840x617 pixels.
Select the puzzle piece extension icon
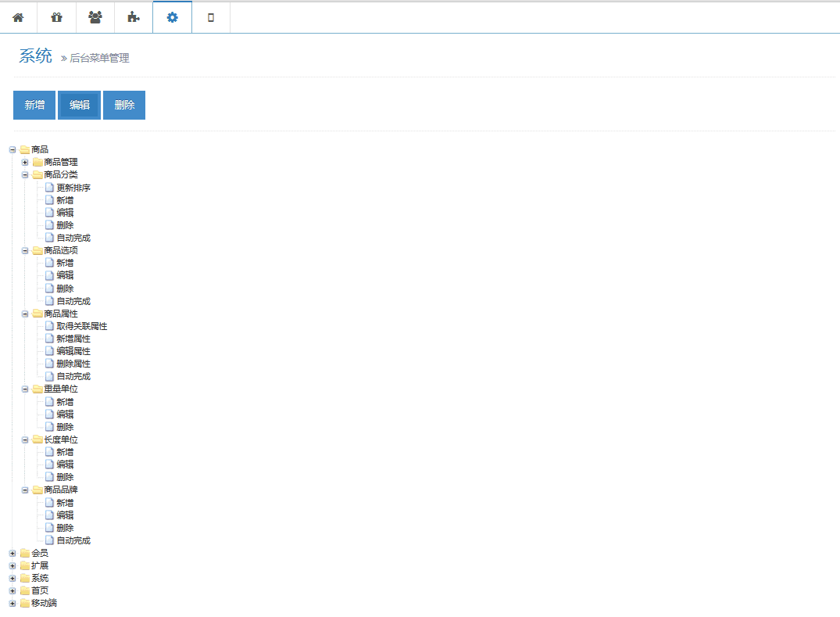tap(134, 17)
